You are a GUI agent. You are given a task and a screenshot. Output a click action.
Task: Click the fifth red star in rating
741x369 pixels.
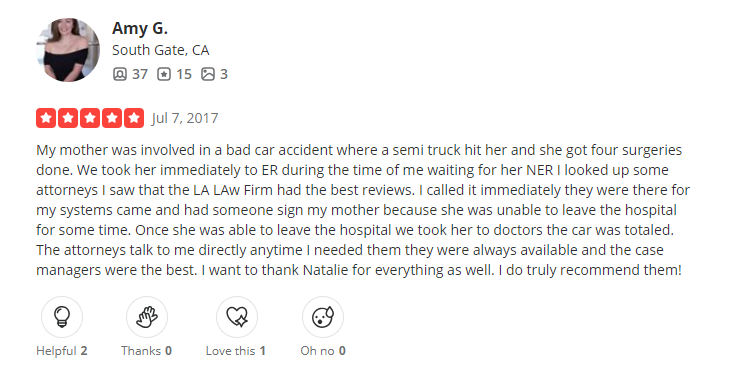pyautogui.click(x=134, y=118)
